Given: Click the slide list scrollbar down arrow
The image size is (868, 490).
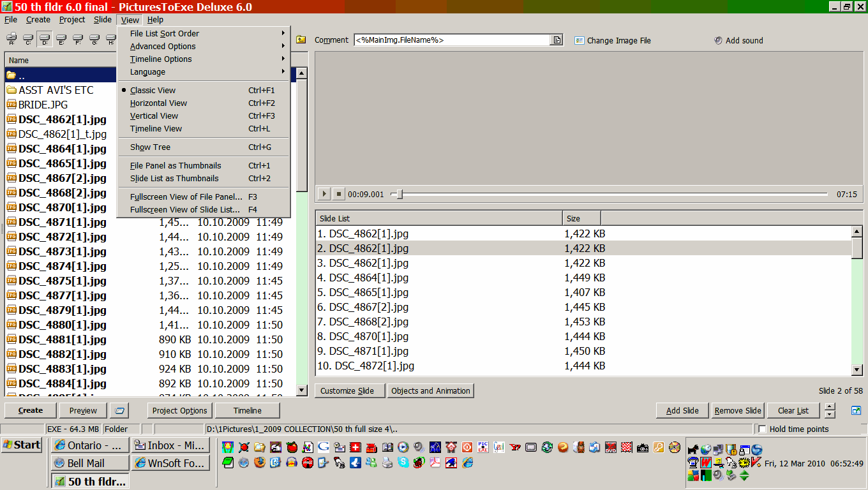Looking at the screenshot, I should (x=857, y=369).
